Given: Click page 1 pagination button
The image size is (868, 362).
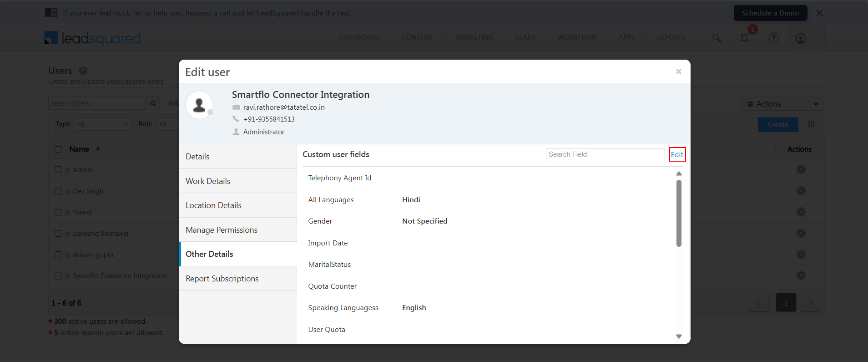Looking at the screenshot, I should click(786, 303).
